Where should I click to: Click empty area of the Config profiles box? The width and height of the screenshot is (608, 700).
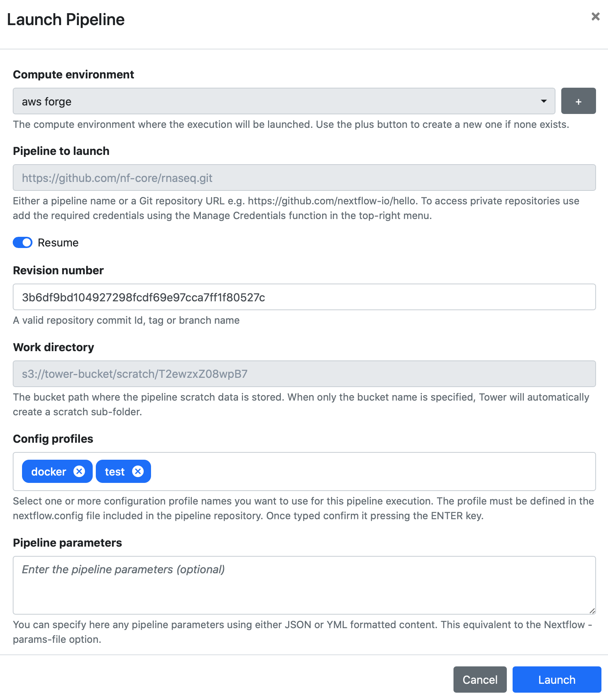coord(371,471)
